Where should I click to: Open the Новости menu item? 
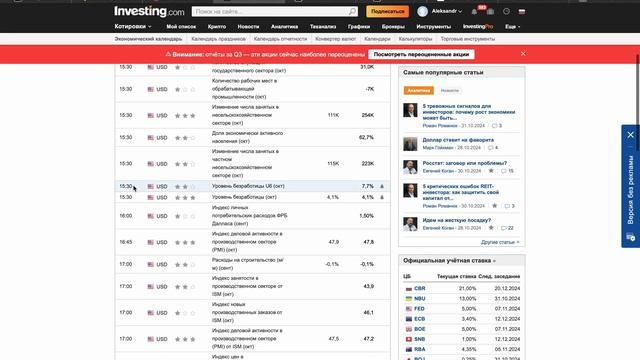point(248,27)
